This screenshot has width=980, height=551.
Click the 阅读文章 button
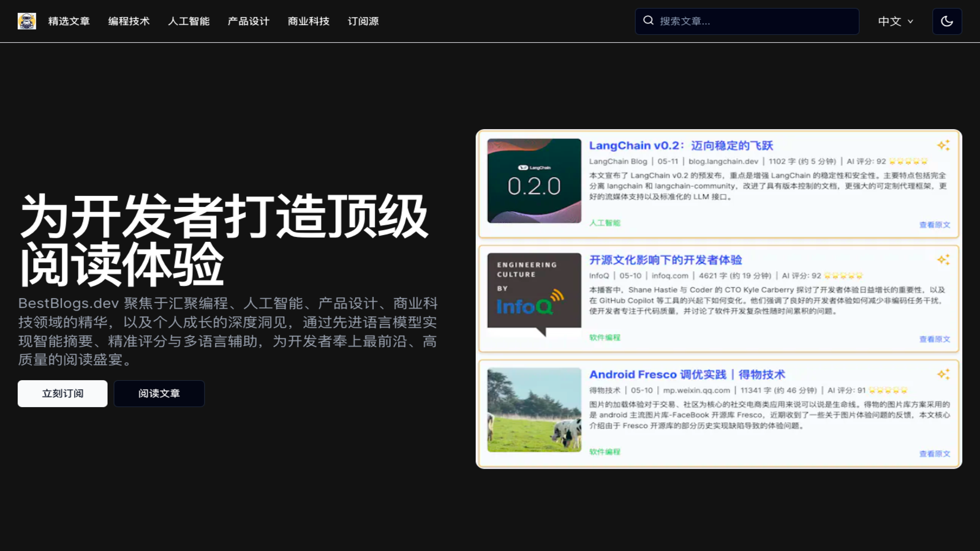pos(159,394)
